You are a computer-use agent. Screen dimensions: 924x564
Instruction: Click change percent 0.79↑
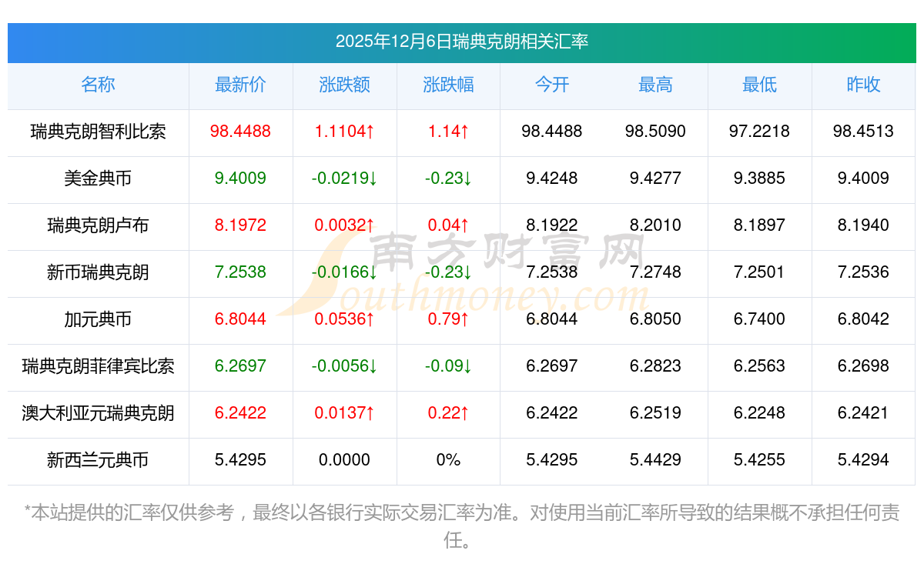pyautogui.click(x=448, y=319)
